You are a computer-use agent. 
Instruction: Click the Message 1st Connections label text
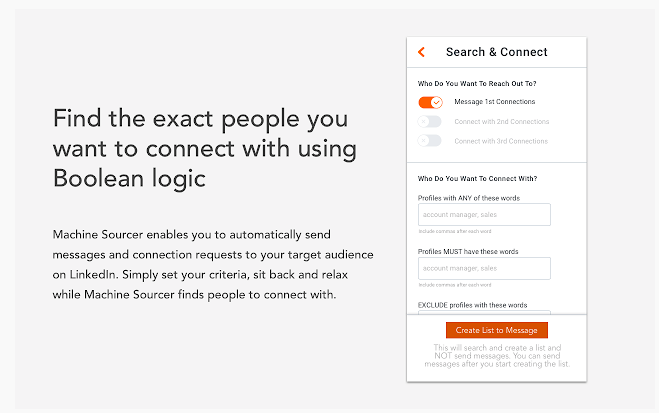tap(494, 102)
